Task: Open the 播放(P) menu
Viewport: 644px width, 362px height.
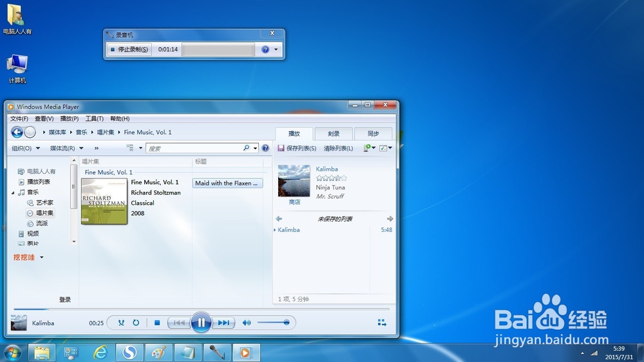Action: (x=69, y=119)
